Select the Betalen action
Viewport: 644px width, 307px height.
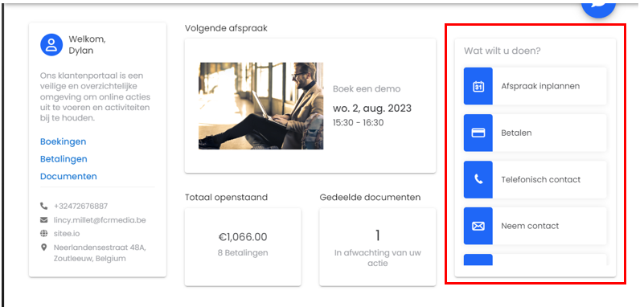(535, 133)
